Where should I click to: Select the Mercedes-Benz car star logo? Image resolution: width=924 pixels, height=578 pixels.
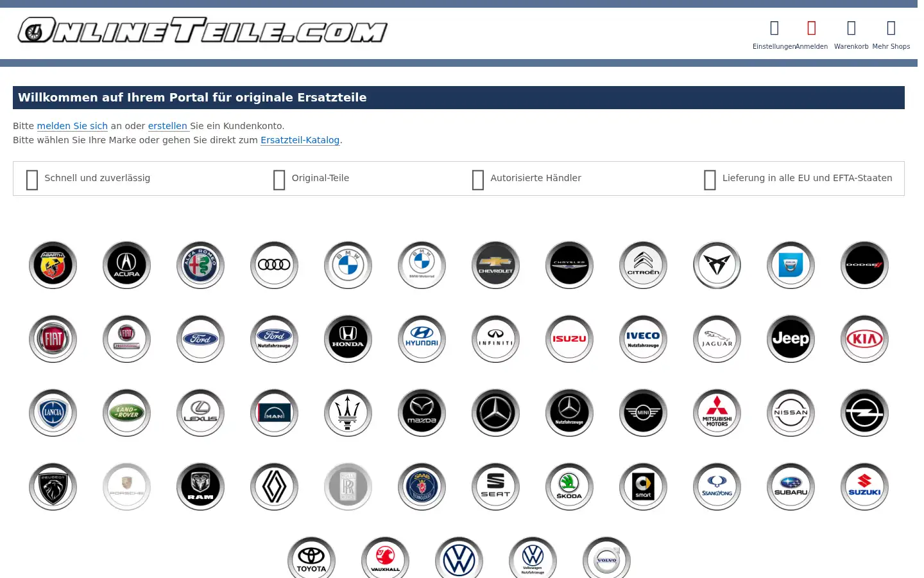[495, 413]
